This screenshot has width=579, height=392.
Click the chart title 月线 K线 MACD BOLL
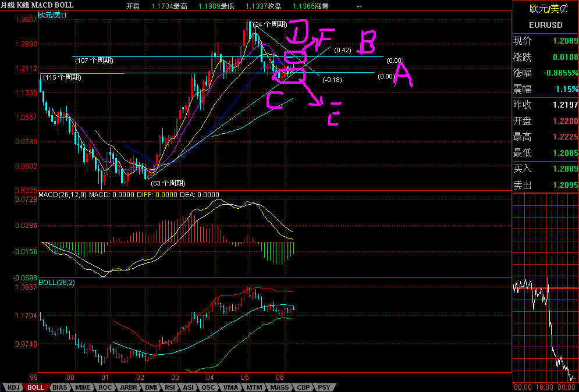[37, 5]
